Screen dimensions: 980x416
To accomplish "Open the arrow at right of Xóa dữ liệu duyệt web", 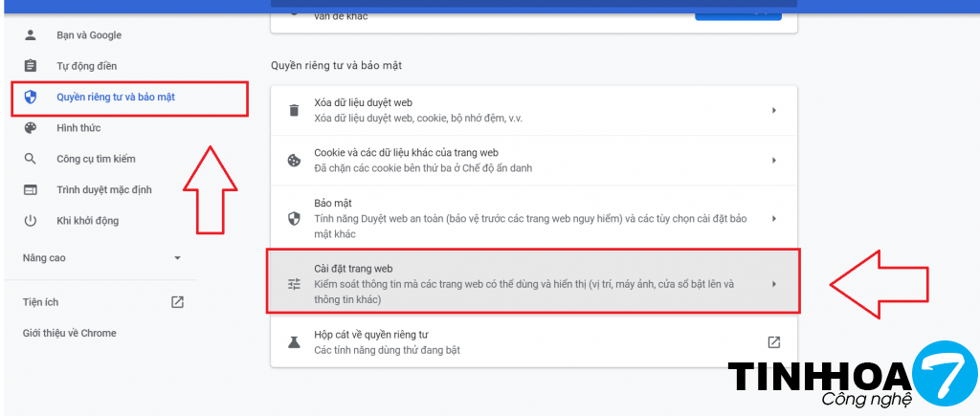I will [x=773, y=110].
